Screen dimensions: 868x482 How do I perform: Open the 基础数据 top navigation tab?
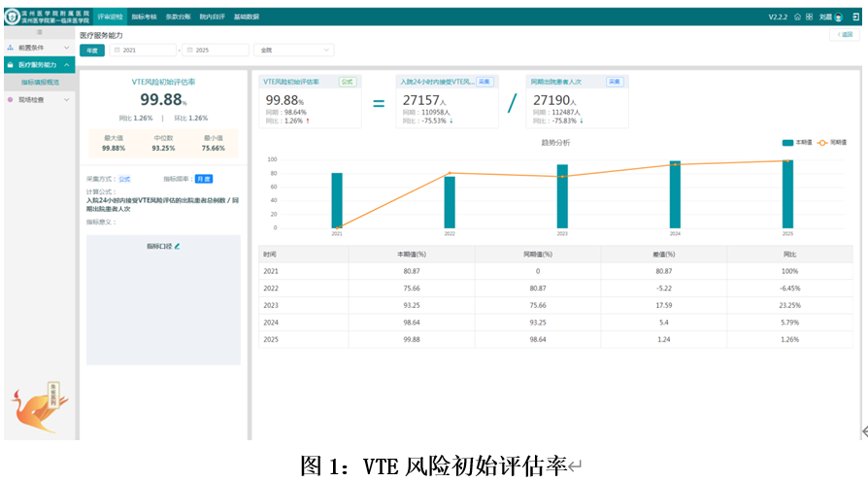pyautogui.click(x=246, y=17)
